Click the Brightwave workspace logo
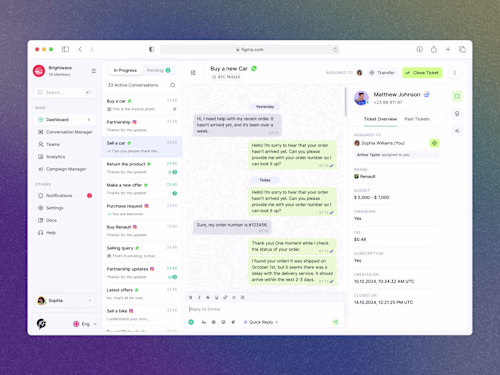This screenshot has width=500, height=375. click(39, 71)
